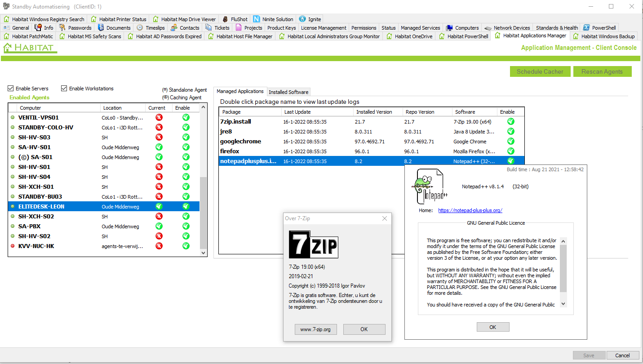Click the Habitat logo icon
The width and height of the screenshot is (643, 364).
(x=8, y=48)
